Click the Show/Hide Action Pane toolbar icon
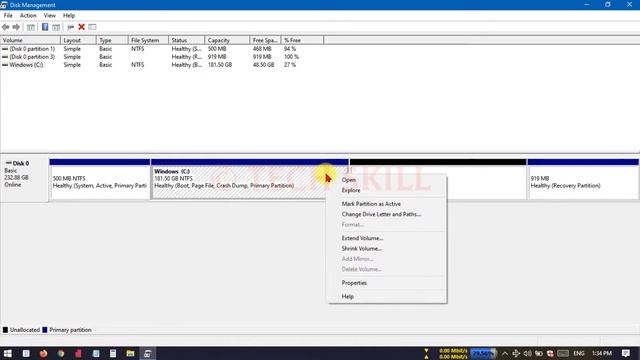Viewport: 640px width, 360px height. click(x=56, y=27)
